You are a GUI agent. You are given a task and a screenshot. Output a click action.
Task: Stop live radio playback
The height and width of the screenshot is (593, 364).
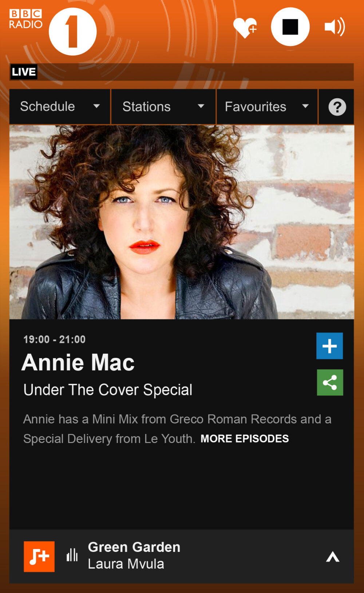click(x=290, y=27)
